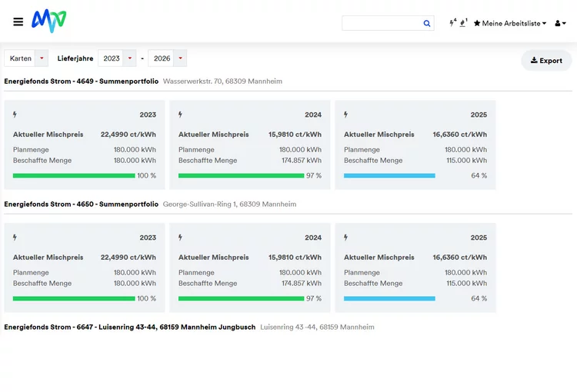Click Aktueller Mischpreis label in 4649 card 2023

pyautogui.click(x=48, y=135)
